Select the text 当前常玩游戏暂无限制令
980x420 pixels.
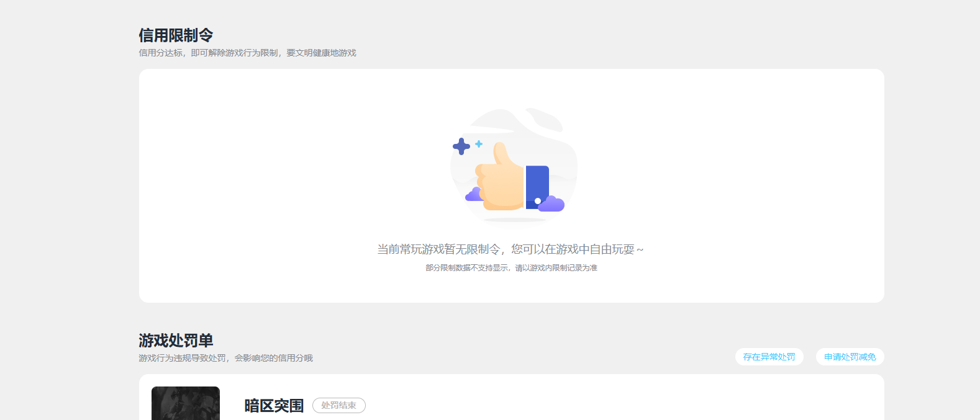tap(438, 249)
